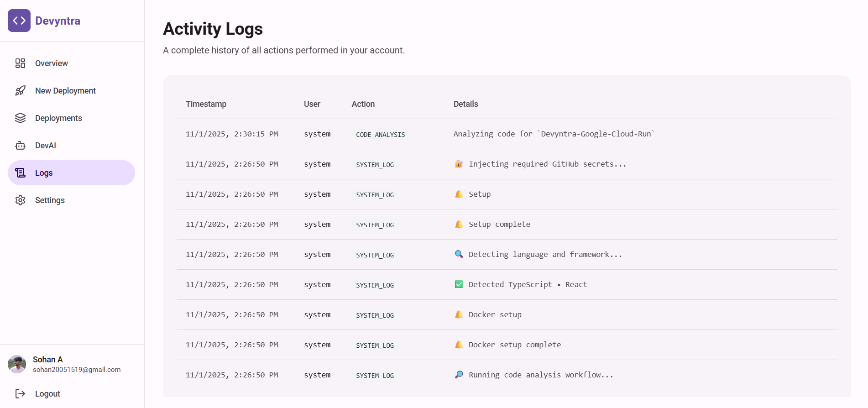Click the New Deployment rocket icon

[20, 91]
